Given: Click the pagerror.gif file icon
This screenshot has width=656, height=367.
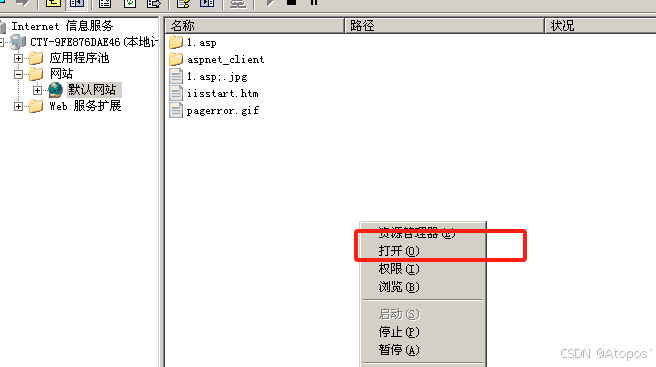Looking at the screenshot, I should click(x=176, y=110).
